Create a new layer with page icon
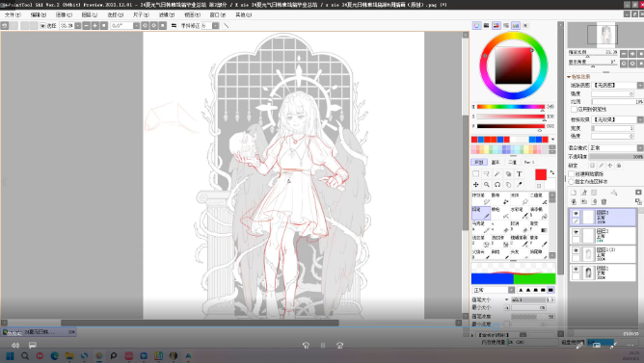Screen dimensions: 644x363 (574, 193)
